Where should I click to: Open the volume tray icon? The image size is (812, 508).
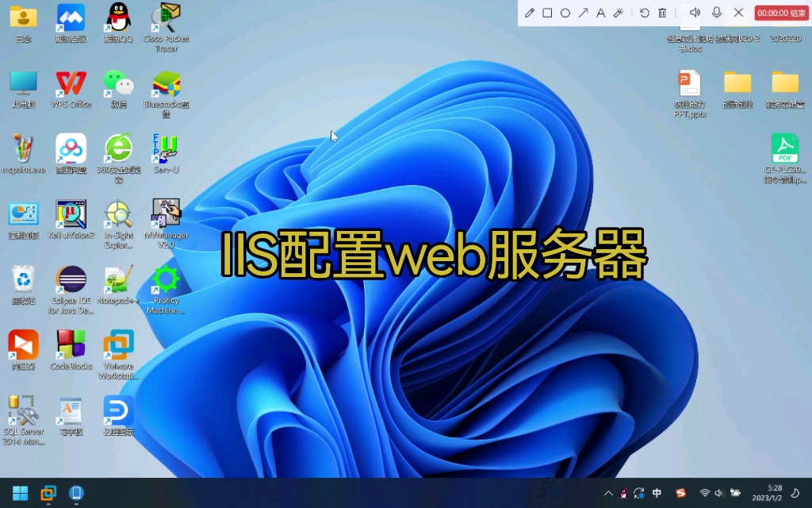click(x=718, y=493)
